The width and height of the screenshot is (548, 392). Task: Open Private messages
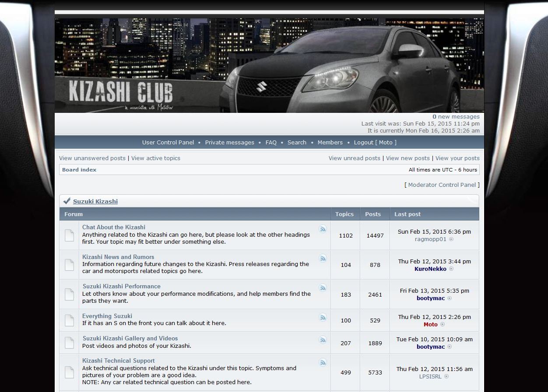click(x=229, y=142)
